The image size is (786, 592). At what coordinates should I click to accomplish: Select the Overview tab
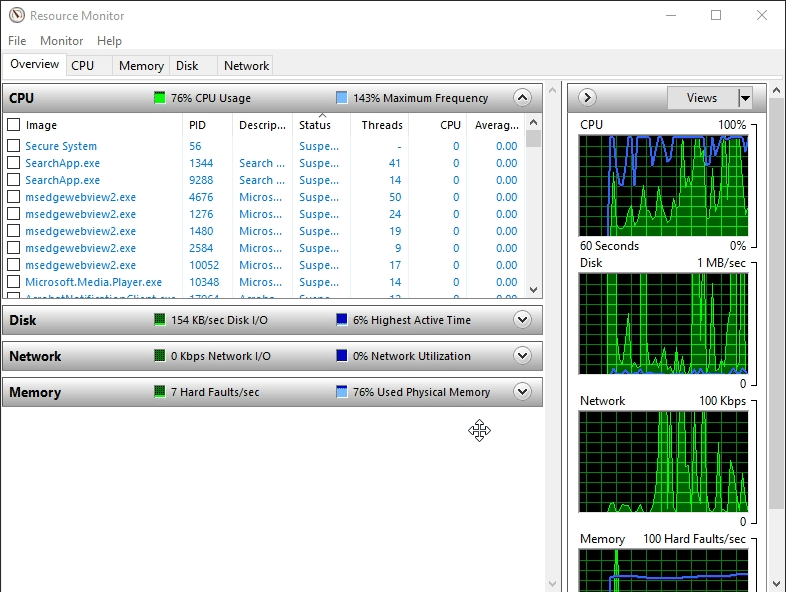click(x=35, y=64)
